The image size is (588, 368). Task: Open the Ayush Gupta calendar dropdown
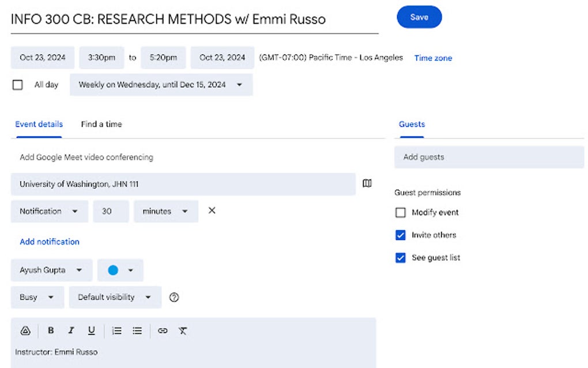point(51,270)
